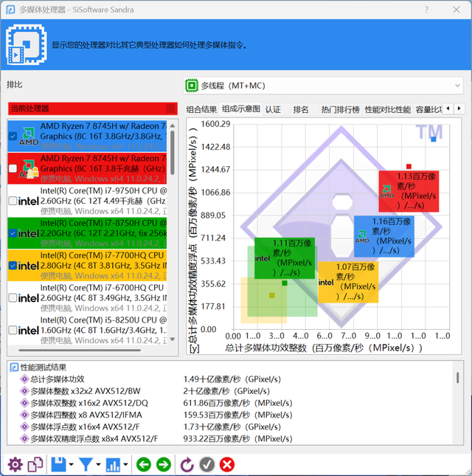472x476 pixels.
Task: Click the red X cancel icon
Action: tap(227, 464)
